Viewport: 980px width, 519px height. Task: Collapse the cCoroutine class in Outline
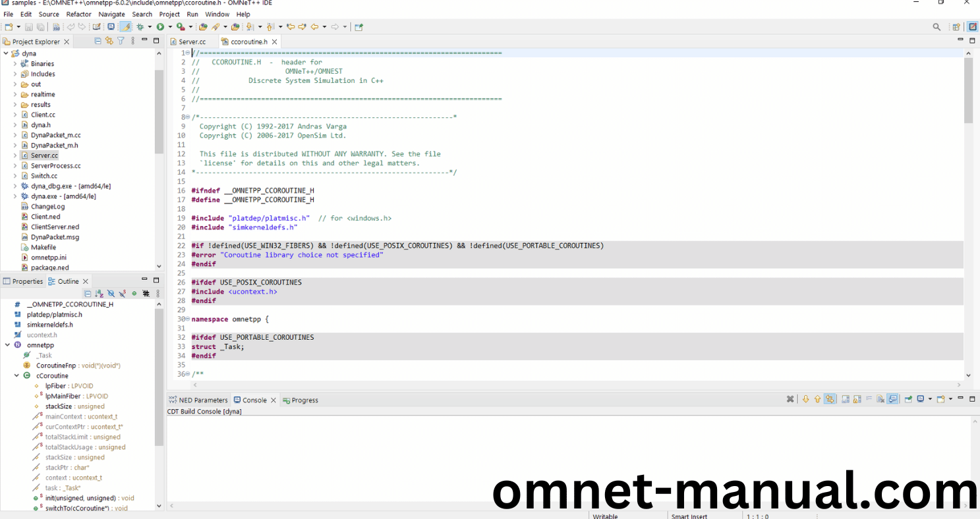click(x=16, y=376)
